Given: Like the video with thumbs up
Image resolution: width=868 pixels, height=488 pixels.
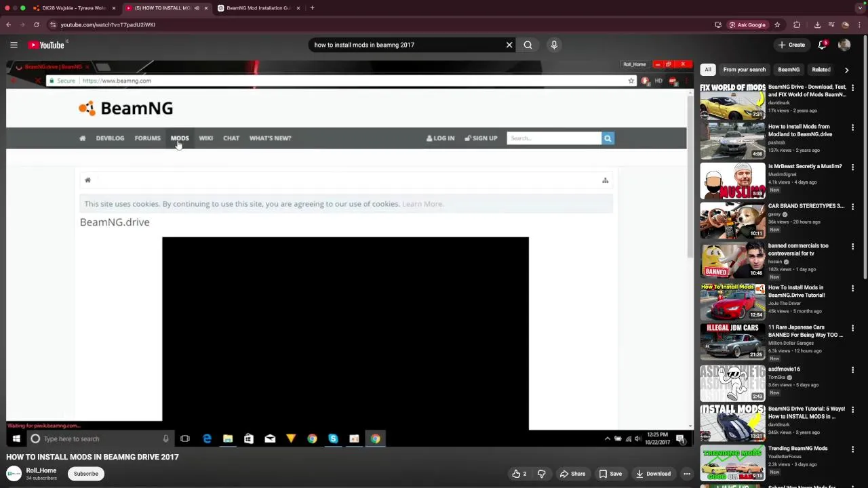Looking at the screenshot, I should point(519,474).
